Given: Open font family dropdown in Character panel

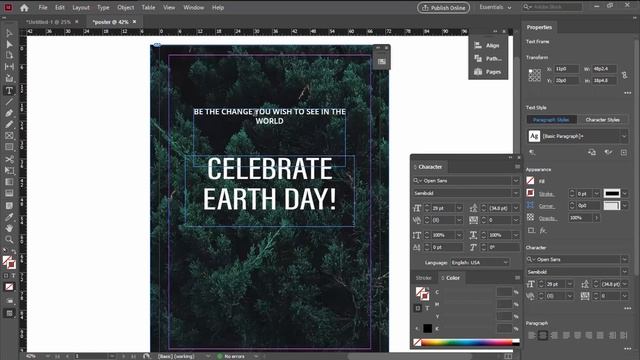Looking at the screenshot, I should point(516,180).
